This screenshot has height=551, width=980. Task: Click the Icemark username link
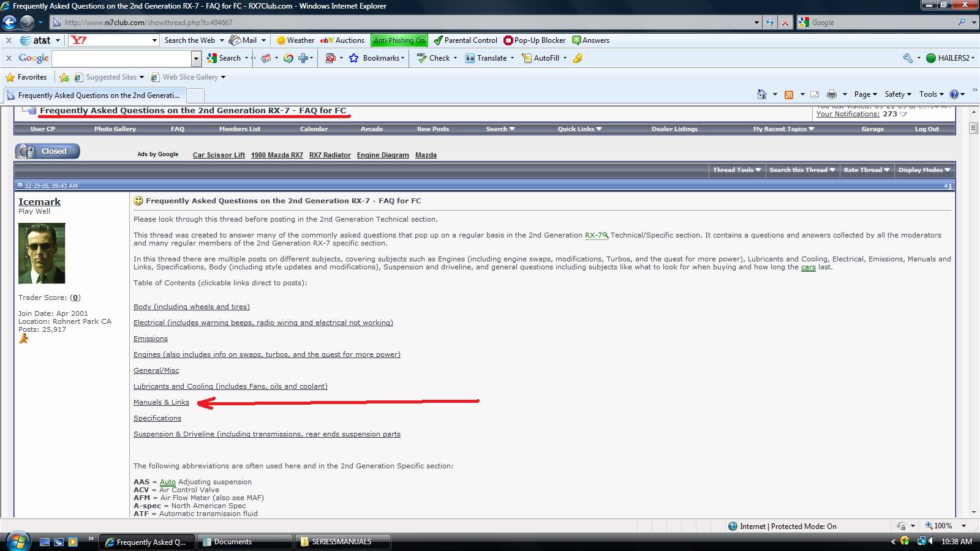click(39, 202)
